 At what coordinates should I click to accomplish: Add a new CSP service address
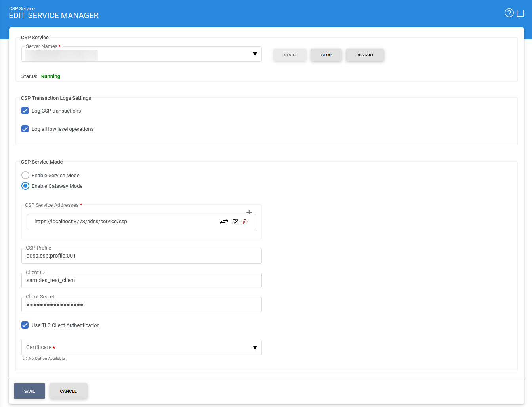[249, 212]
